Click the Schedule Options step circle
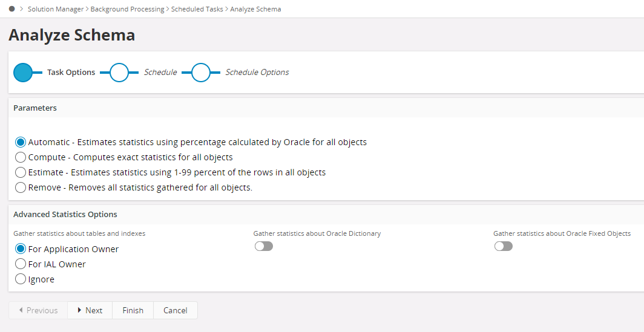This screenshot has width=644, height=332. 201,73
